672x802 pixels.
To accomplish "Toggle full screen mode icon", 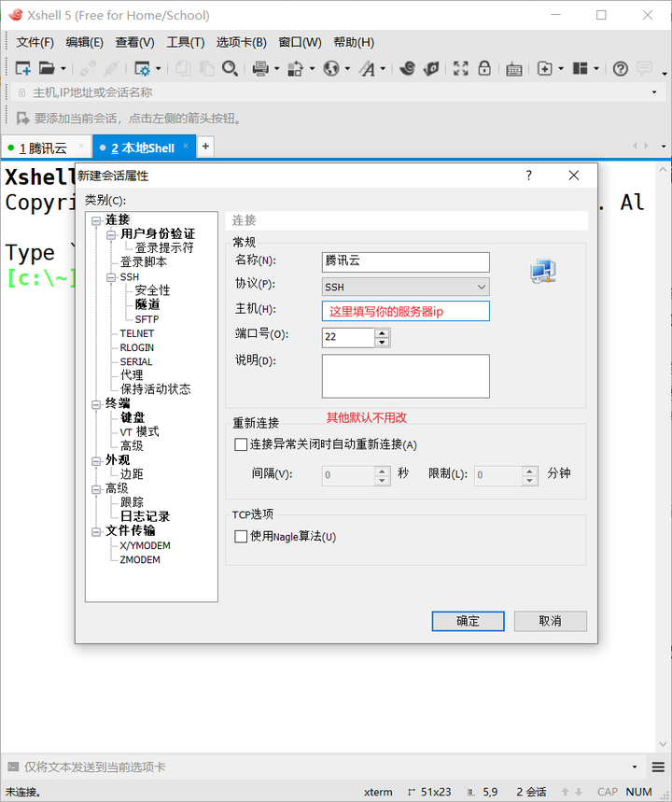I will click(x=461, y=68).
